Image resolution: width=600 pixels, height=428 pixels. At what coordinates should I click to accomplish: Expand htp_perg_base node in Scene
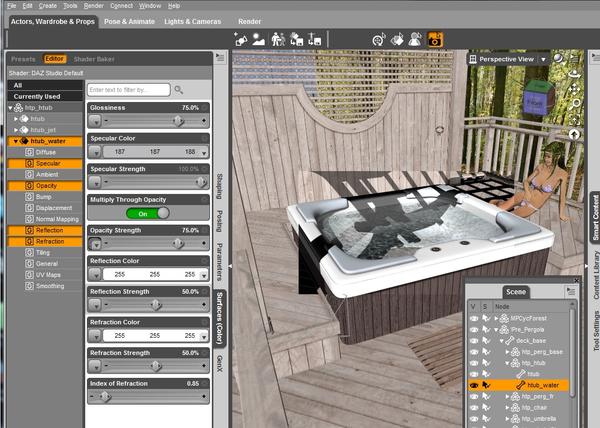pyautogui.click(x=507, y=352)
